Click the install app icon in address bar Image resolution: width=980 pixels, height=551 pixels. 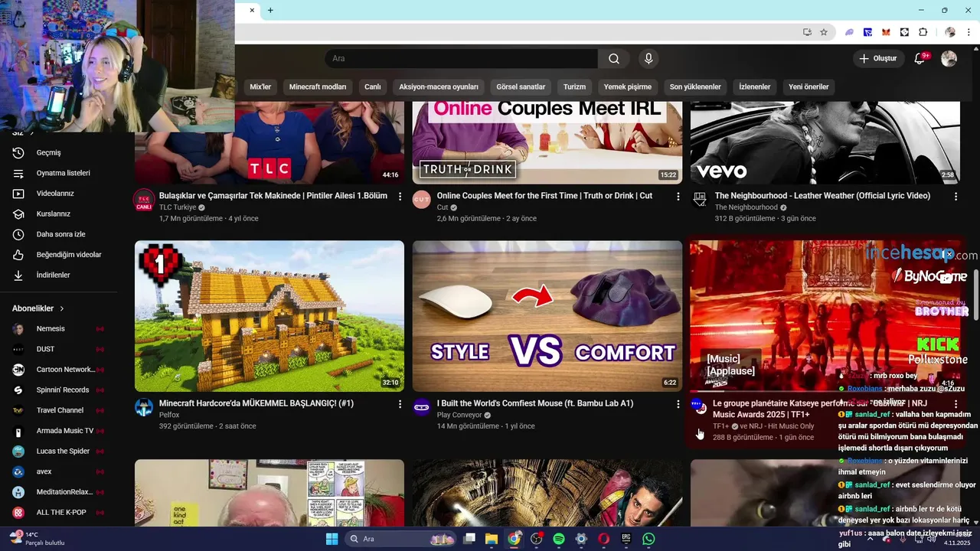tap(807, 32)
